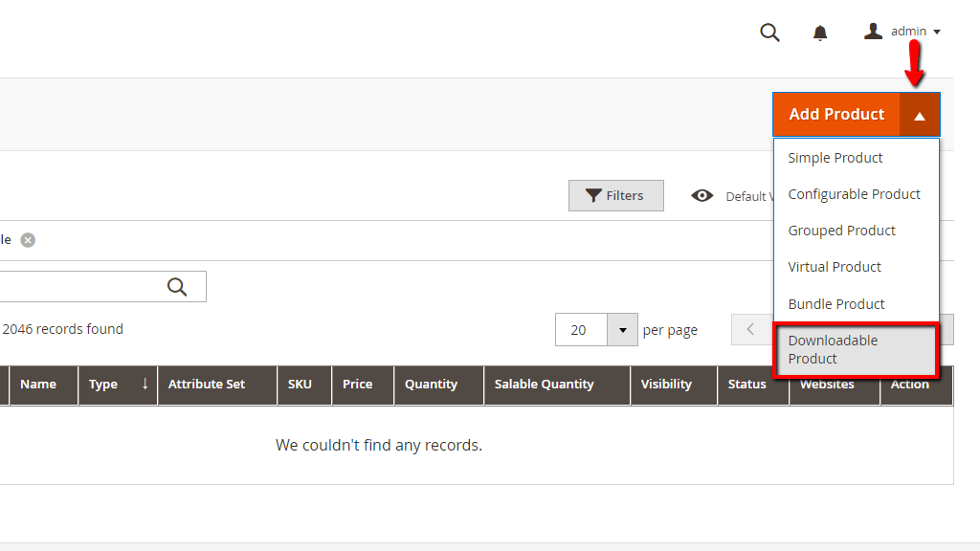980x551 pixels.
Task: Click the funnel icon on the Filters button
Action: tap(593, 195)
